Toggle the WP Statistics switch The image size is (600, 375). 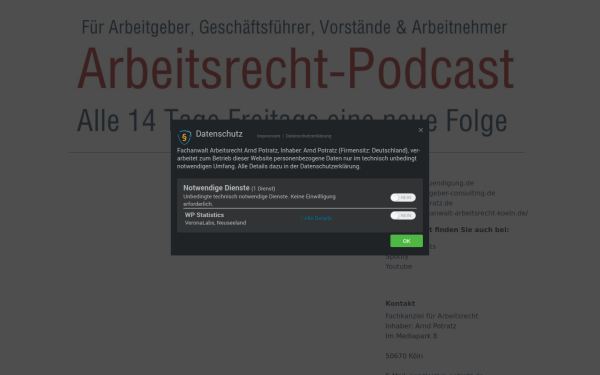click(403, 215)
